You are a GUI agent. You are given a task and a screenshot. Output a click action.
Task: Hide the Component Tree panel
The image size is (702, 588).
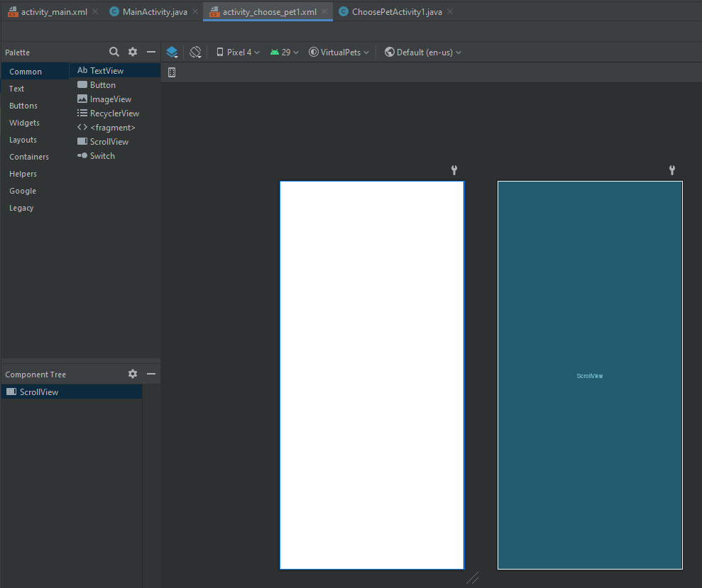pyautogui.click(x=151, y=374)
